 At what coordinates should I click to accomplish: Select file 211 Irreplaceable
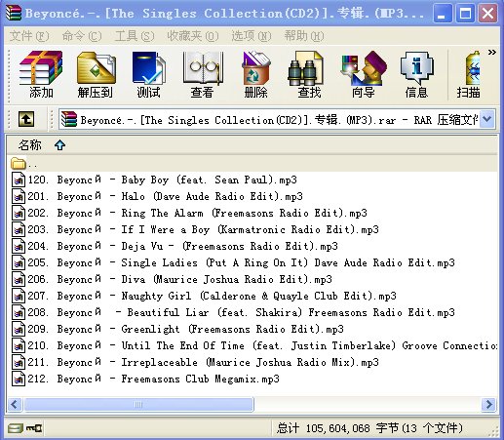pos(195,362)
